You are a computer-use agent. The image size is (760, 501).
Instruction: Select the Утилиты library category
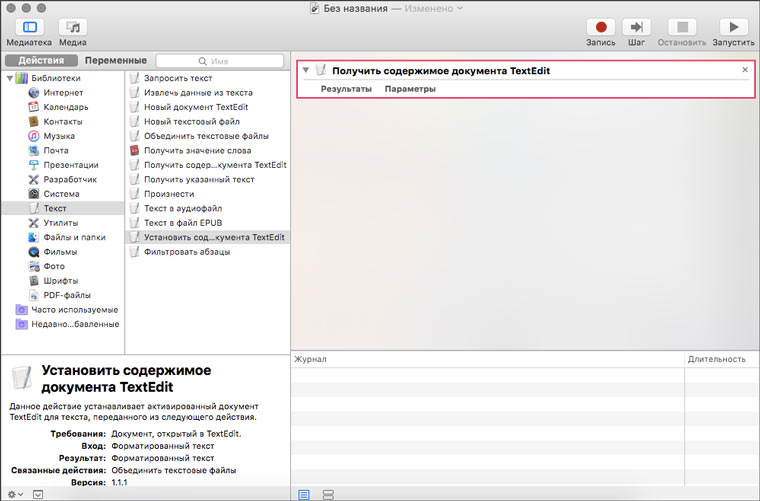pyautogui.click(x=61, y=223)
